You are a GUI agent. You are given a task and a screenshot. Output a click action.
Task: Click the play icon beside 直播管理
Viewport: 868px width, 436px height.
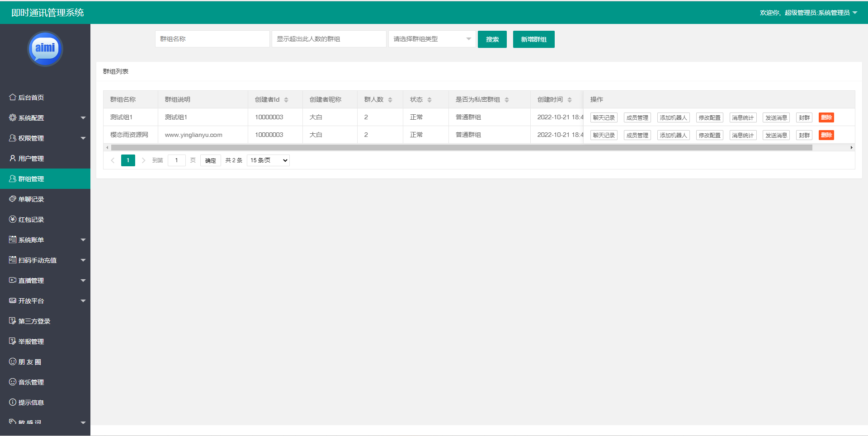coord(13,280)
